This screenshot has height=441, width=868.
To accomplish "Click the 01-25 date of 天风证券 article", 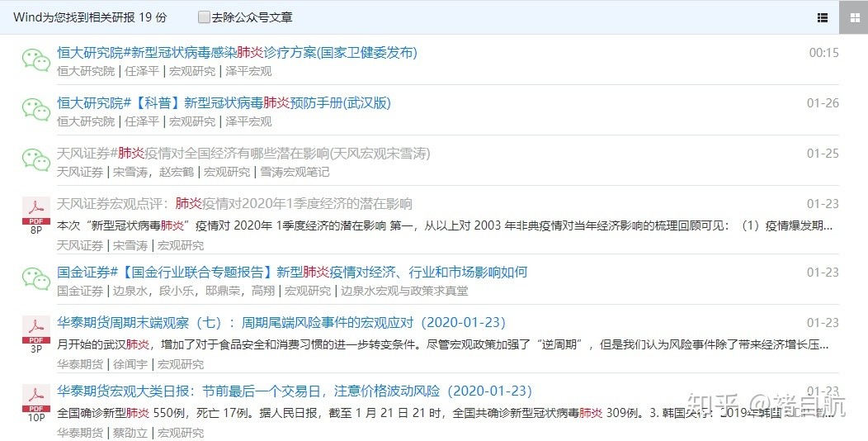I will (x=823, y=154).
